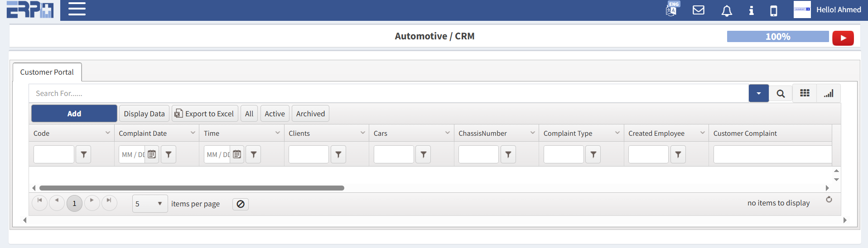Viewport: 868px width, 248px height.
Task: Click the magnifier search icon
Action: point(780,94)
